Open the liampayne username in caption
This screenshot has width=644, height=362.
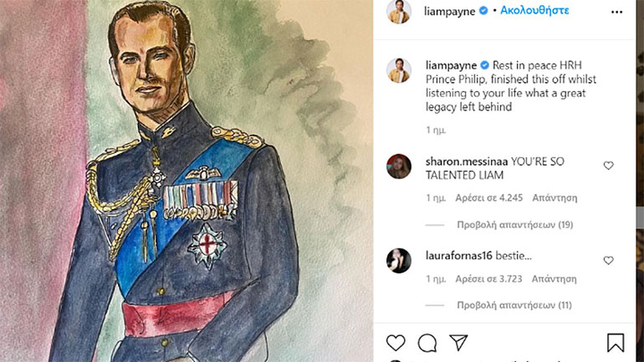coord(450,64)
